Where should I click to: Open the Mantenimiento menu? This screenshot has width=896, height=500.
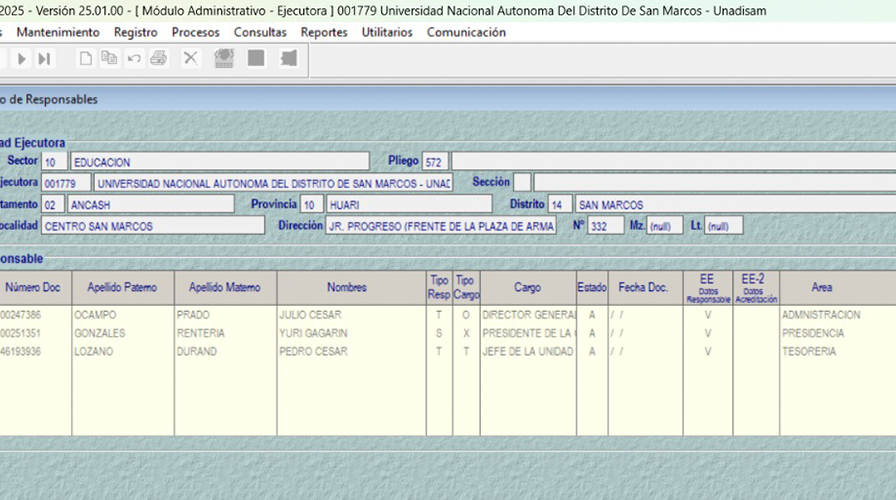point(58,33)
